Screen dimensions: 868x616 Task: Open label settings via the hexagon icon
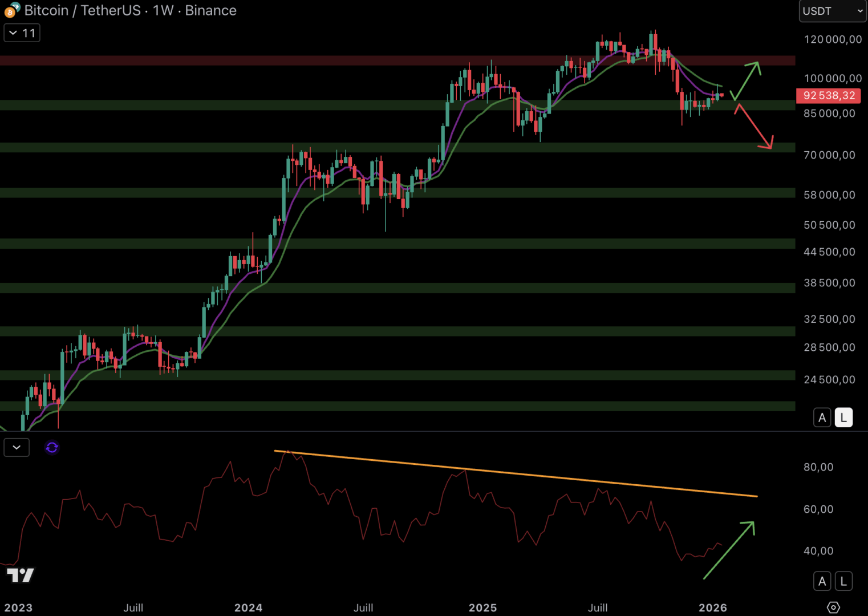(834, 608)
